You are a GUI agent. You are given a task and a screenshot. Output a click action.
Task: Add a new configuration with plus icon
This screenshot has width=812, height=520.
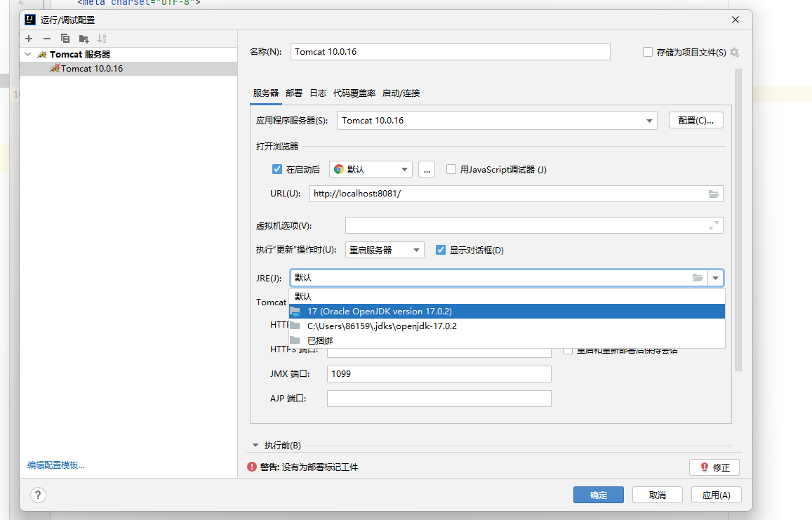[29, 39]
